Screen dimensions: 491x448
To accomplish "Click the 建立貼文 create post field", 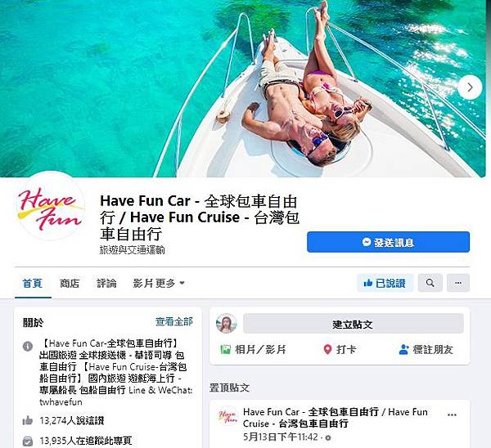I will point(354,324).
